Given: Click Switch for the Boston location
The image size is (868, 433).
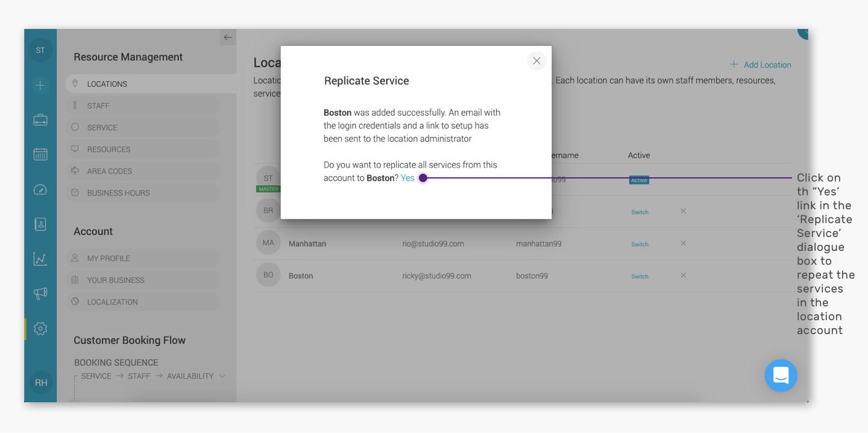Looking at the screenshot, I should coord(640,276).
